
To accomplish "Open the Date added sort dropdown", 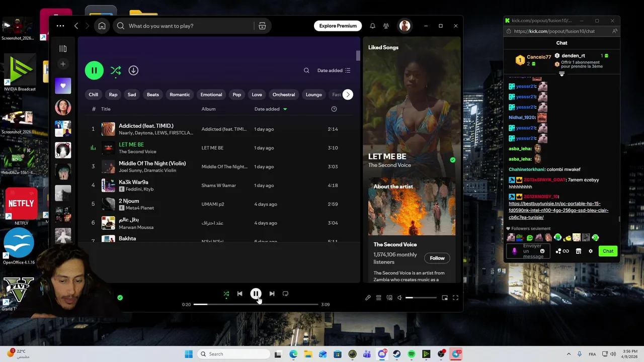I will click(x=334, y=70).
